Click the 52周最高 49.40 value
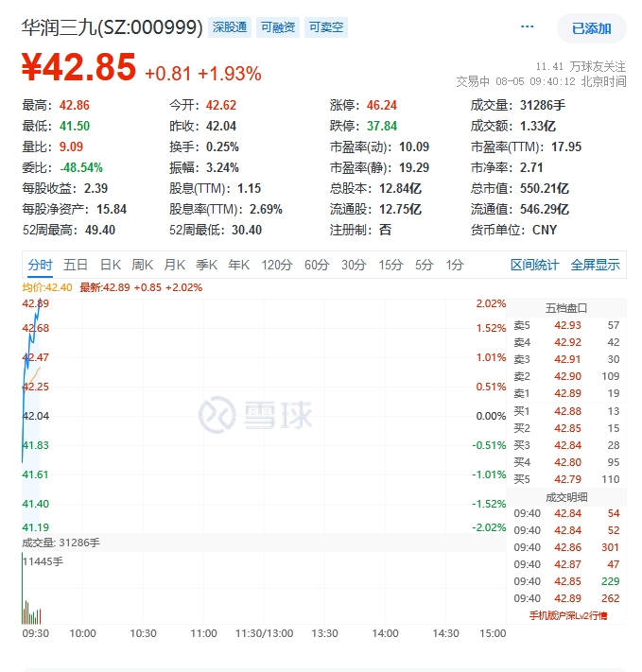 click(x=100, y=230)
